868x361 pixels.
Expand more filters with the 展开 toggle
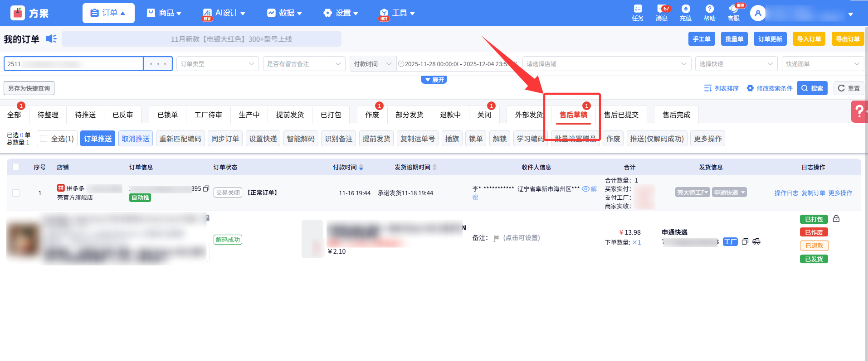click(x=434, y=80)
